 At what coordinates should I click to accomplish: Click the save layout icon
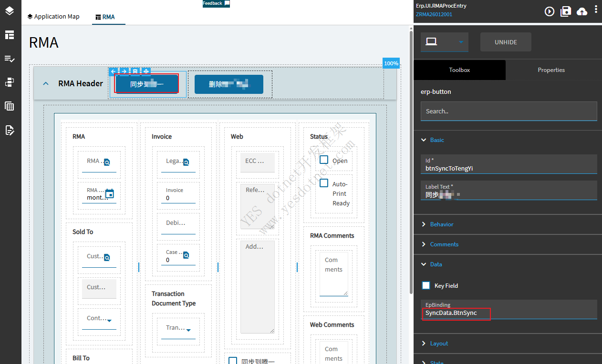(566, 11)
